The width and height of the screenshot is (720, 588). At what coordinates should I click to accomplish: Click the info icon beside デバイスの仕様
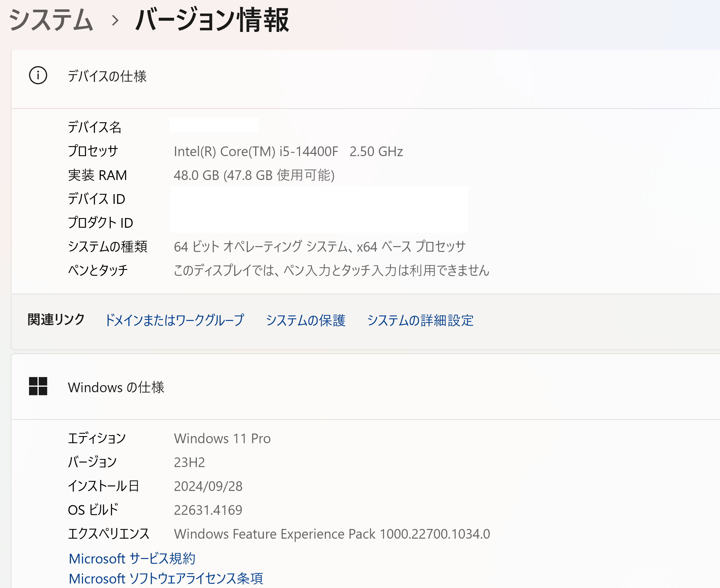point(38,75)
